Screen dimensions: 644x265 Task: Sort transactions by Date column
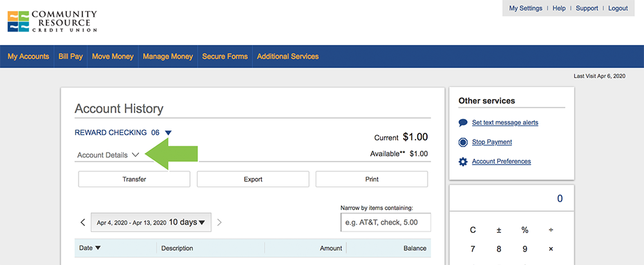[90, 248]
